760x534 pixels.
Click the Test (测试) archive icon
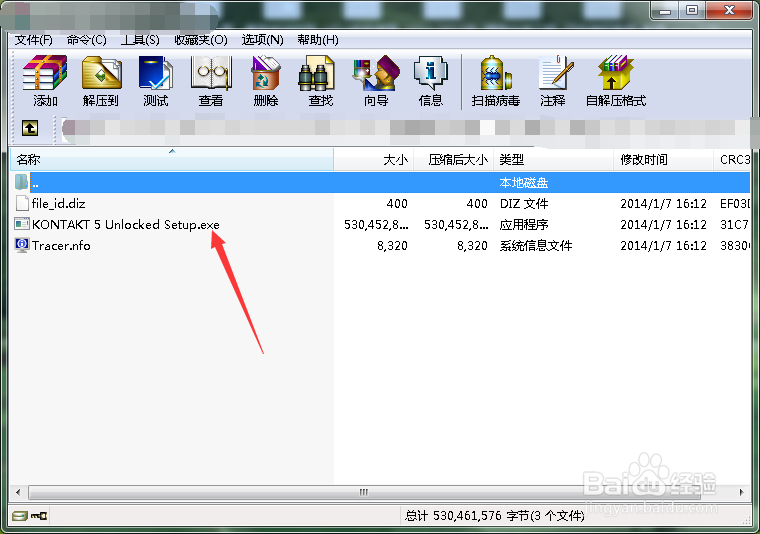tap(156, 73)
